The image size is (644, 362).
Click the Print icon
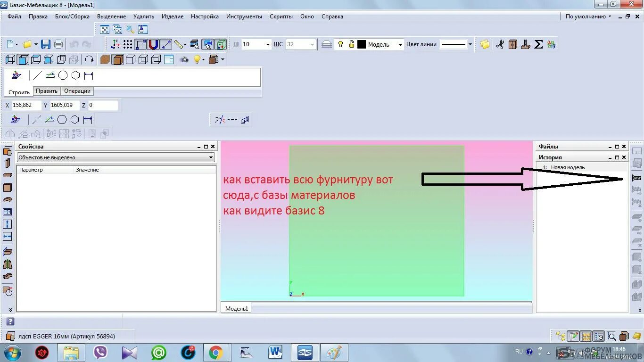click(58, 44)
